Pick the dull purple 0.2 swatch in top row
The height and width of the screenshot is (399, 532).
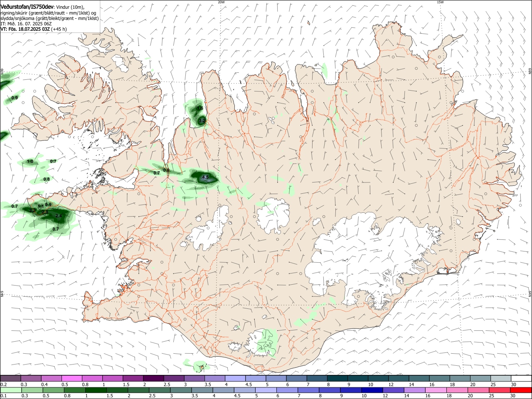point(10,379)
